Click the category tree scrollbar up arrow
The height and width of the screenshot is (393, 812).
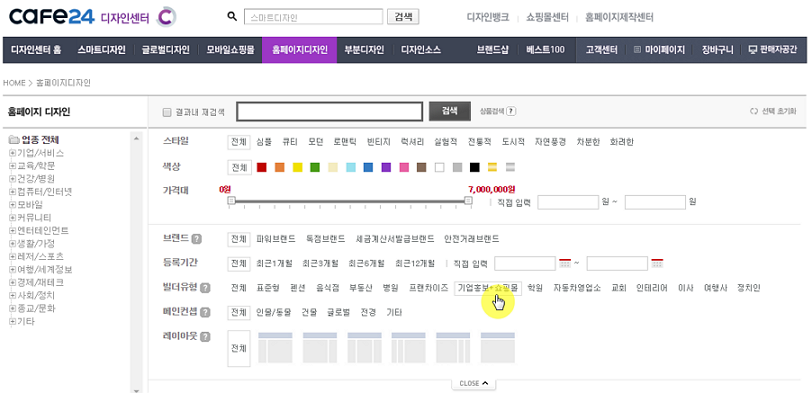(136, 139)
